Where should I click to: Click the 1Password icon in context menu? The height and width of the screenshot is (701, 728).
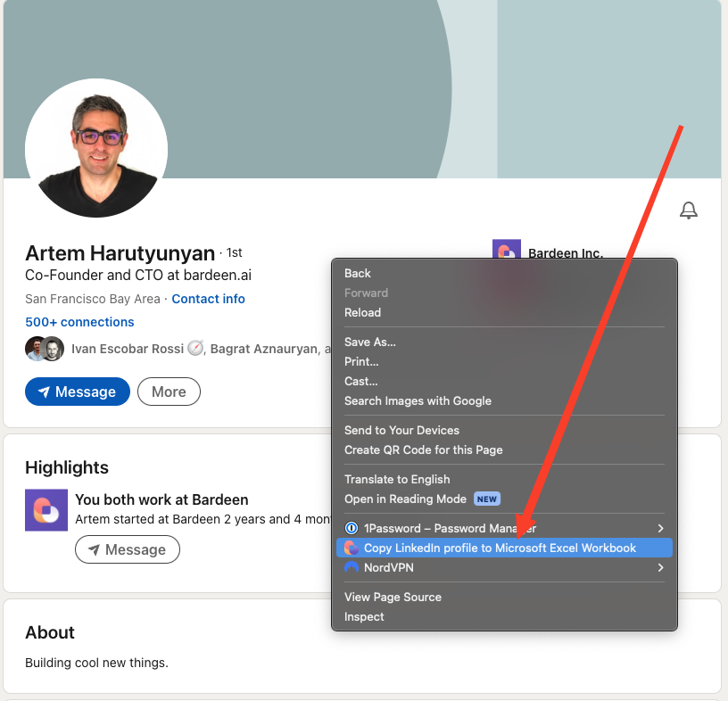[352, 528]
